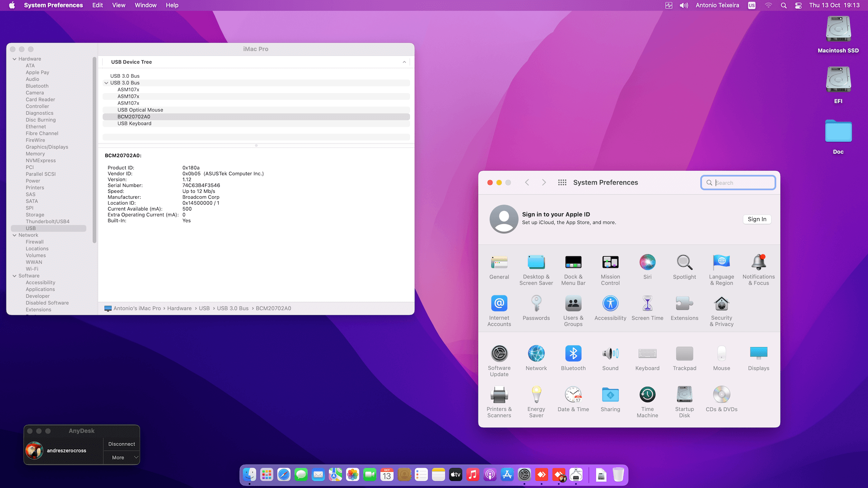Open the Bluetooth preferences pane
The height and width of the screenshot is (488, 868).
tap(573, 354)
